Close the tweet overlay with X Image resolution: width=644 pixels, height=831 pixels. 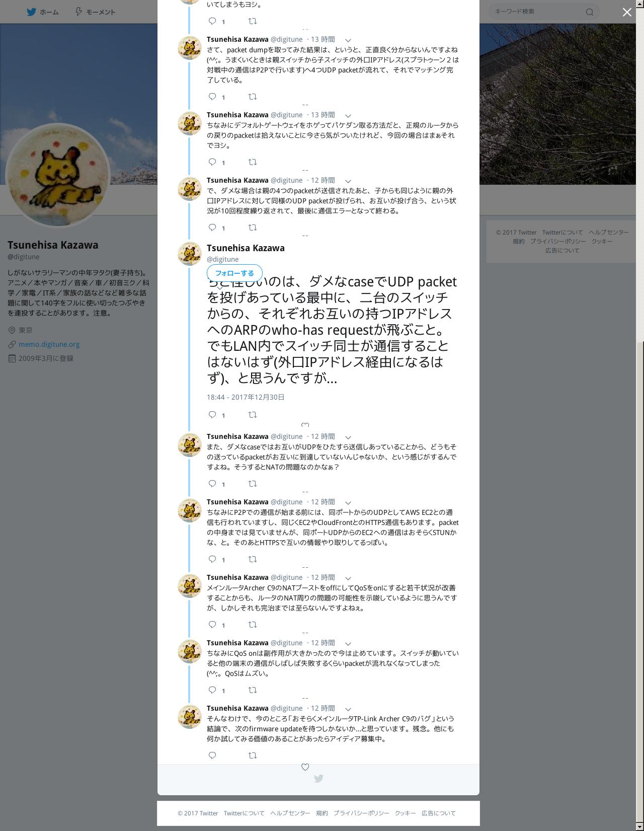627,12
